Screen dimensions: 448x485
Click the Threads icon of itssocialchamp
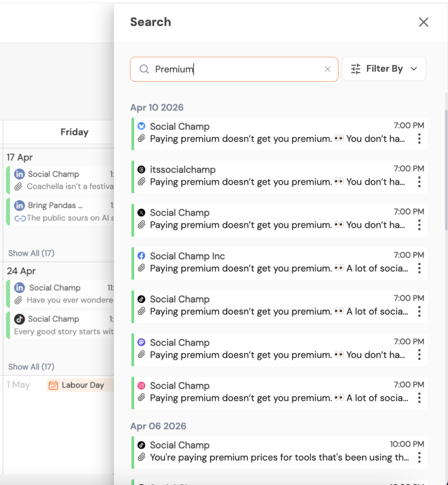point(141,170)
